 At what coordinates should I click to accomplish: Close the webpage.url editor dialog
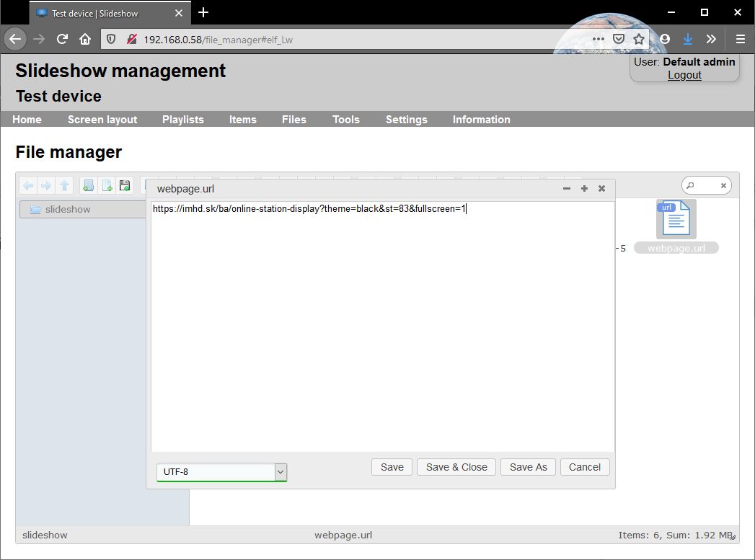(x=601, y=189)
